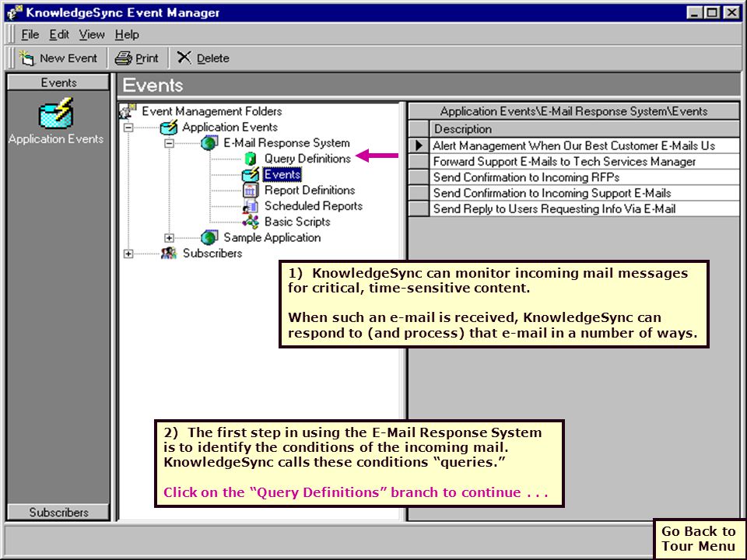Click Go Back to Tour Menu
747x560 pixels.
pyautogui.click(x=699, y=538)
